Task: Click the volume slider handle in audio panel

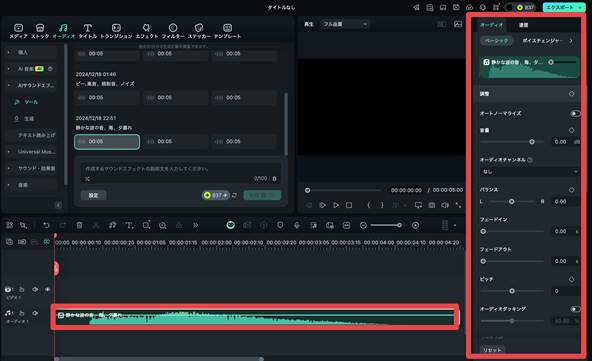Action: [532, 142]
